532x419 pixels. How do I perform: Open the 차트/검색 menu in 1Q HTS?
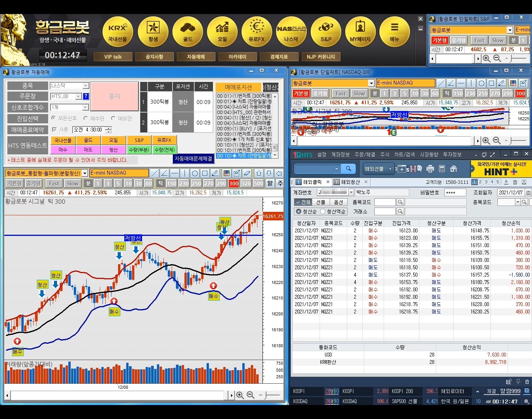pyautogui.click(x=405, y=154)
